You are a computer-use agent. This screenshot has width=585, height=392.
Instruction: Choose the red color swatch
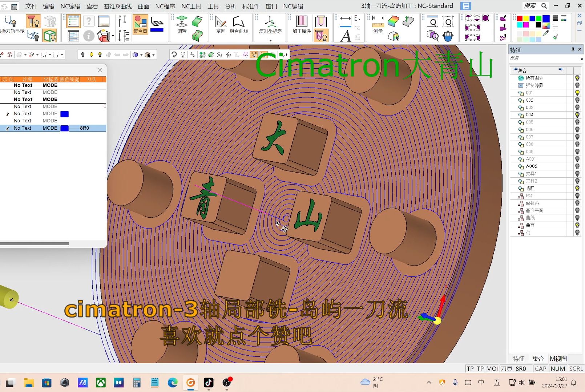pyautogui.click(x=520, y=19)
